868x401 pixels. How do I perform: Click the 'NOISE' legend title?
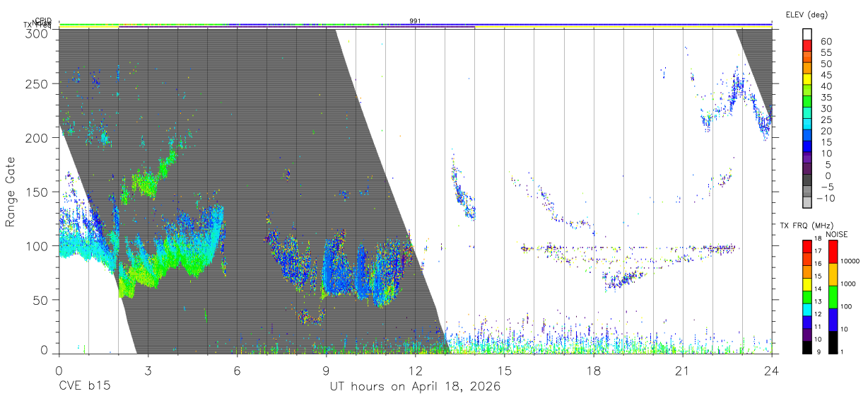click(x=838, y=234)
